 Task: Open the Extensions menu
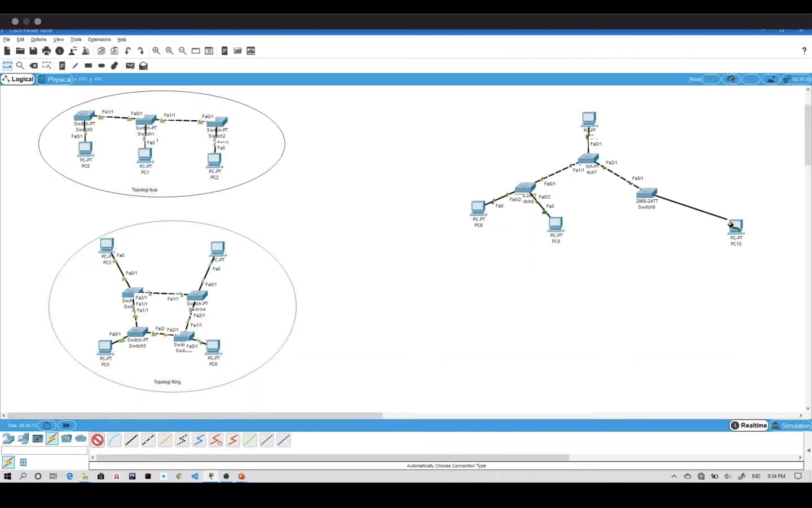(x=99, y=40)
